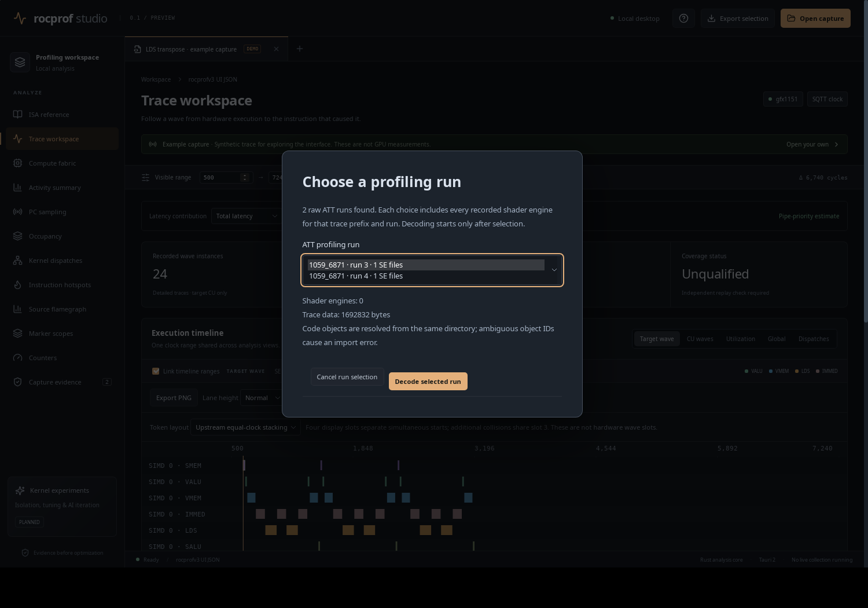Click the Visible range start stepper

click(x=245, y=177)
